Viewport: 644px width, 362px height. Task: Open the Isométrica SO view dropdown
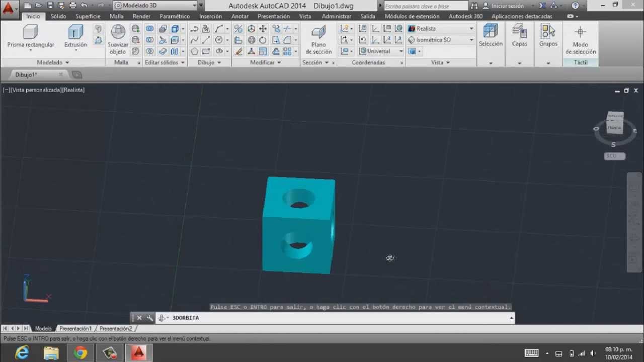(x=441, y=40)
